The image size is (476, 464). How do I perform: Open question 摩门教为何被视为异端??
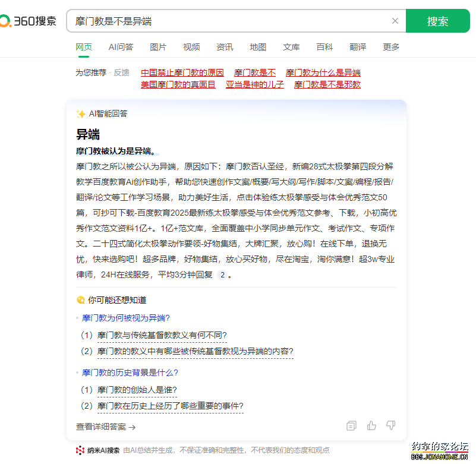[126, 318]
